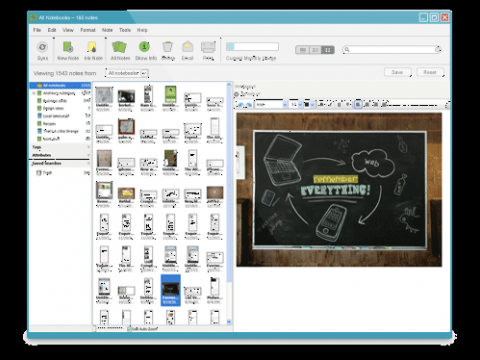Click the yellow Ink Note icon

pos(92,47)
